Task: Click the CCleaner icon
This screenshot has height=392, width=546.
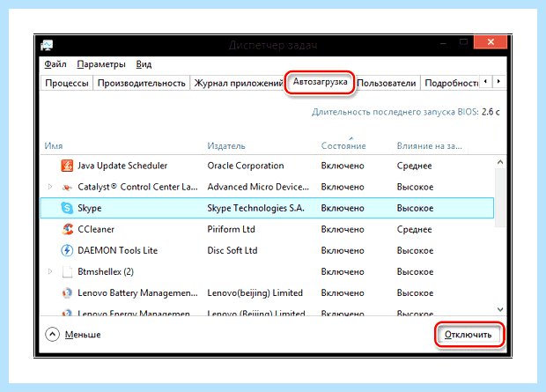Action: point(67,229)
